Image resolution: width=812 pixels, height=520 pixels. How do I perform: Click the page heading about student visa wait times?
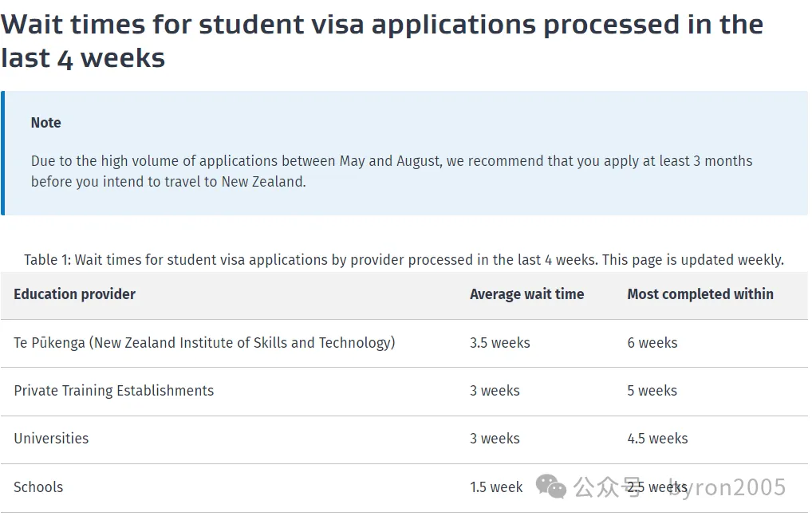[x=382, y=41]
